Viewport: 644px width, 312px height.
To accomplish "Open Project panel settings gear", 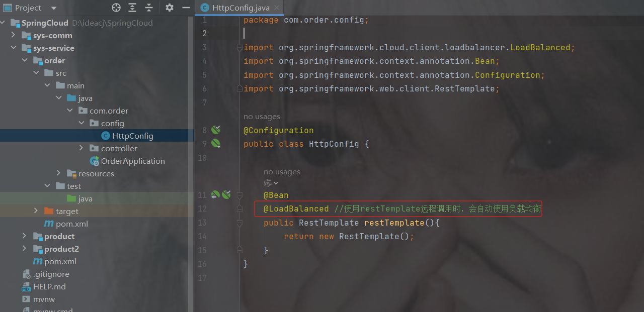I will click(170, 8).
